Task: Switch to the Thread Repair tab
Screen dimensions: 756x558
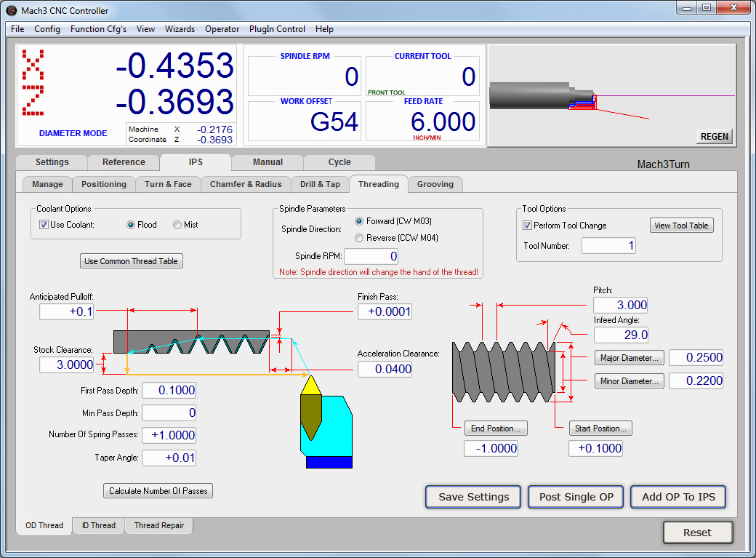Action: pyautogui.click(x=159, y=525)
